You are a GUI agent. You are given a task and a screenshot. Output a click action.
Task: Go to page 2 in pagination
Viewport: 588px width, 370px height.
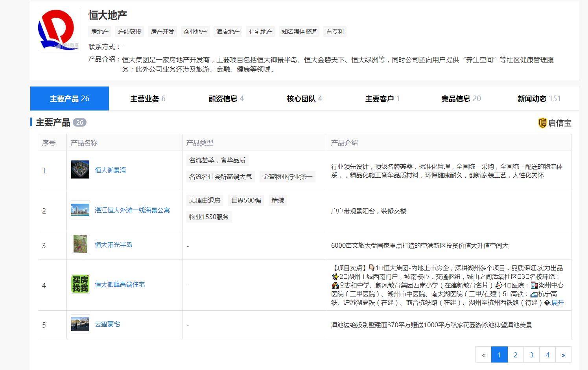point(515,354)
